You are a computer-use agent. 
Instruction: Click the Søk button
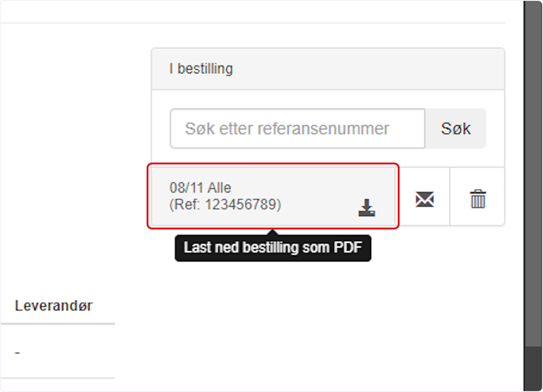pos(456,129)
